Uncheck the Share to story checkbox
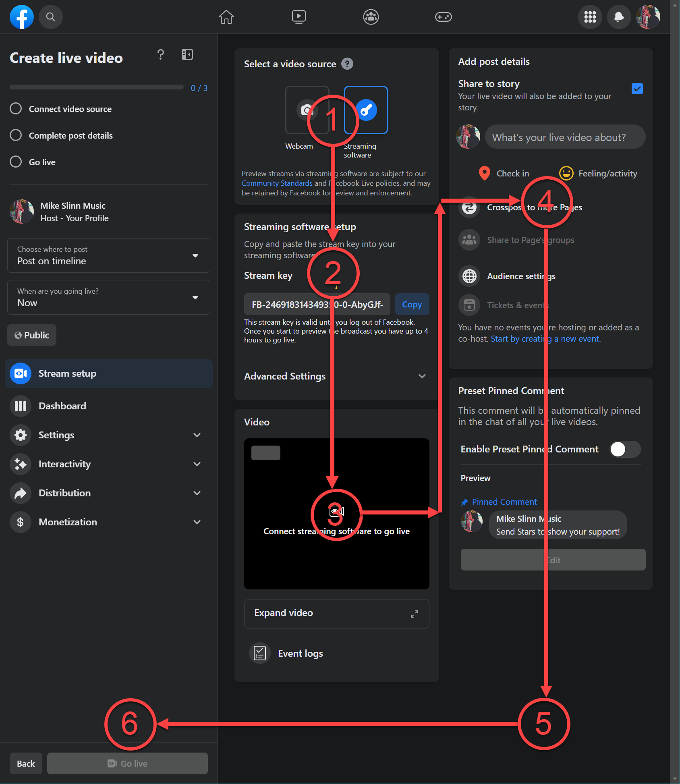The image size is (680, 784). 637,89
